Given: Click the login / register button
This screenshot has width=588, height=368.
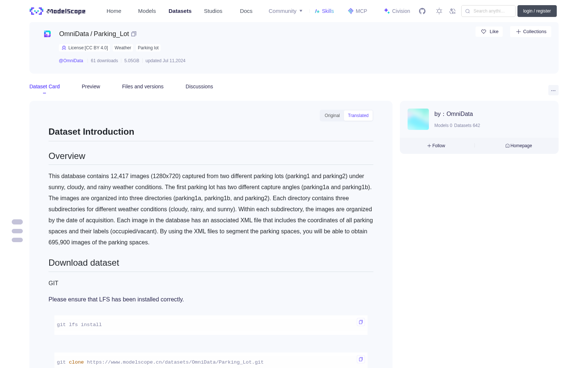Looking at the screenshot, I should [x=537, y=11].
